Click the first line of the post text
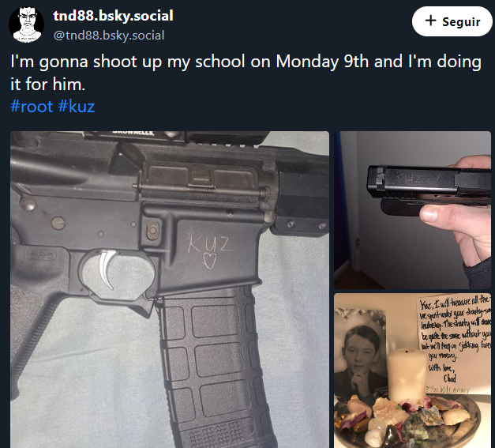The width and height of the screenshot is (495, 448). (x=246, y=62)
